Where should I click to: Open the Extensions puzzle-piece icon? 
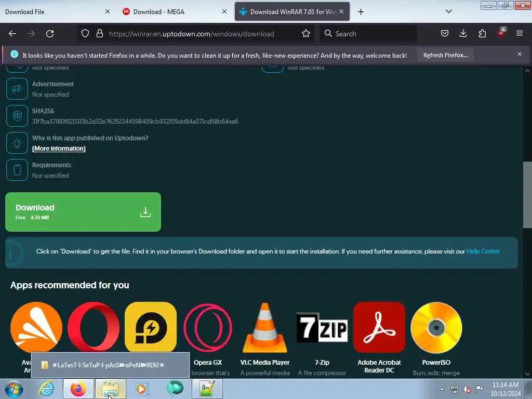(x=482, y=33)
